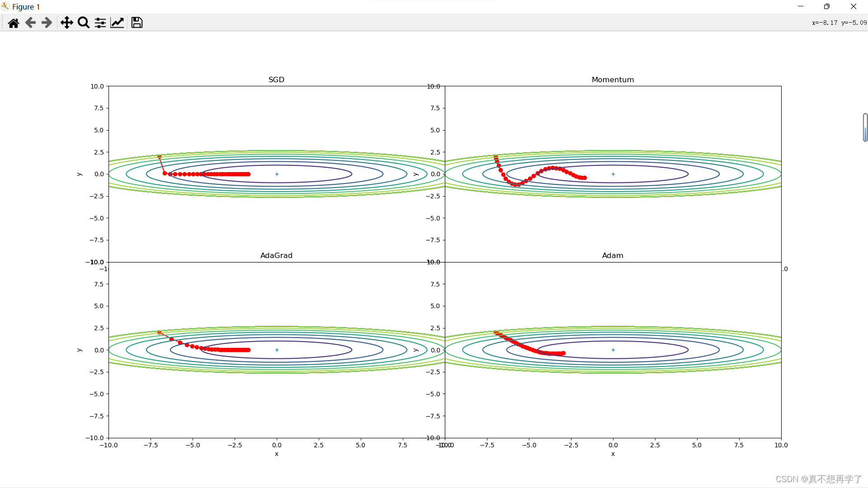Screen dimensions: 868x488
Task: Click the cursor coordinates readout
Action: (839, 23)
